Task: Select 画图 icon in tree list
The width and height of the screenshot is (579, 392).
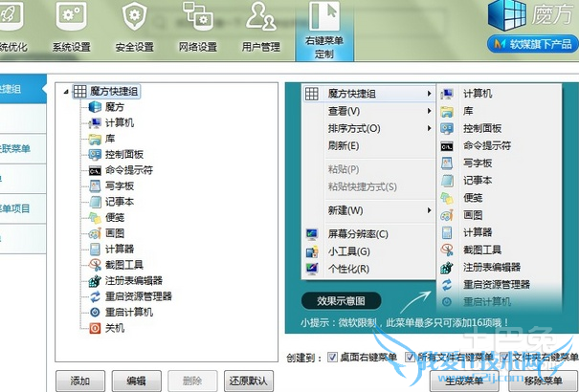Action: pyautogui.click(x=95, y=233)
